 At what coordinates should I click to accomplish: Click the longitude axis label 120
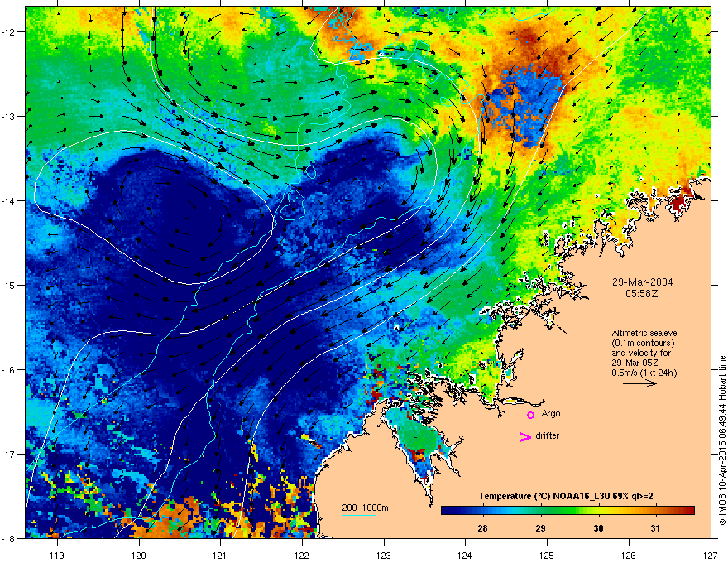pyautogui.click(x=139, y=555)
